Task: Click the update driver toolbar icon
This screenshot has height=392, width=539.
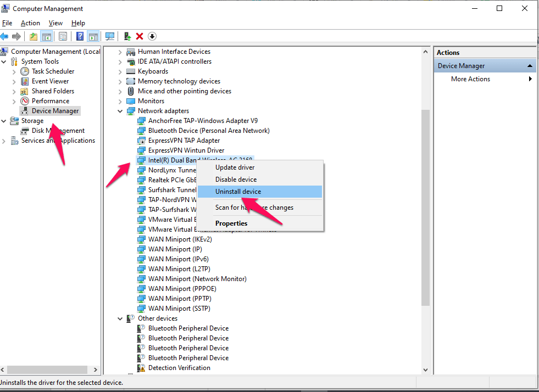Action: (127, 36)
